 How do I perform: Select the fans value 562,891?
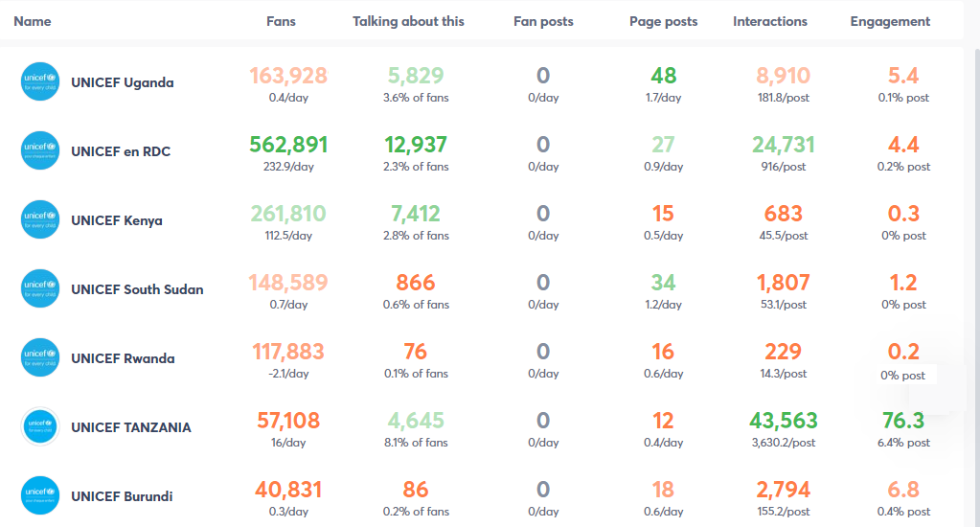pos(288,145)
